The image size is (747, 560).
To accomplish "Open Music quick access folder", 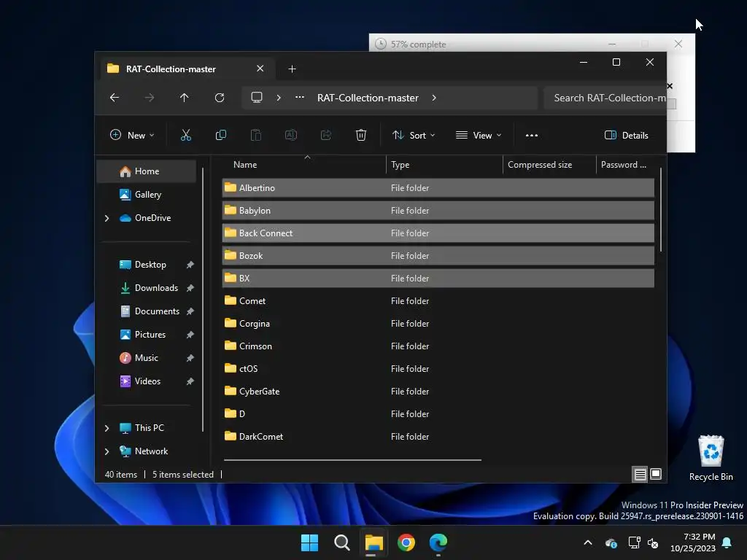I will point(146,357).
